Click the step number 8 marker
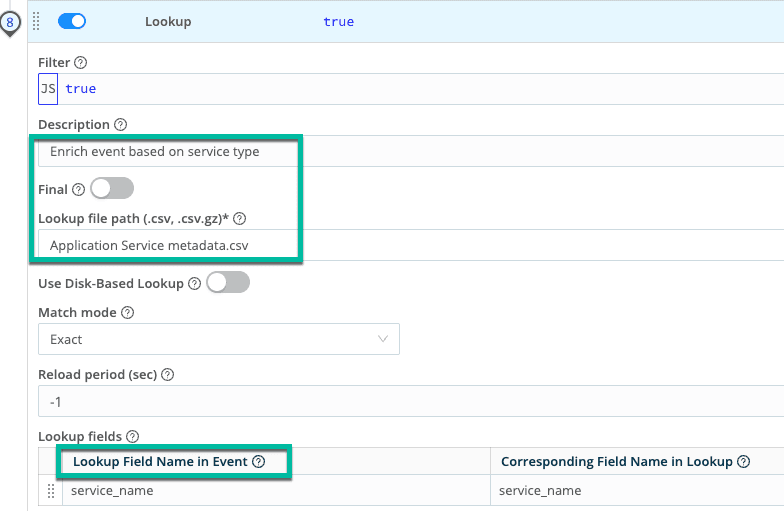784x511 pixels. click(x=10, y=21)
